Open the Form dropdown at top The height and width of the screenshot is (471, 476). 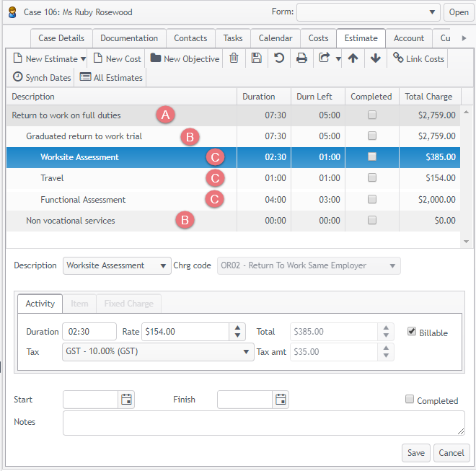pos(368,12)
